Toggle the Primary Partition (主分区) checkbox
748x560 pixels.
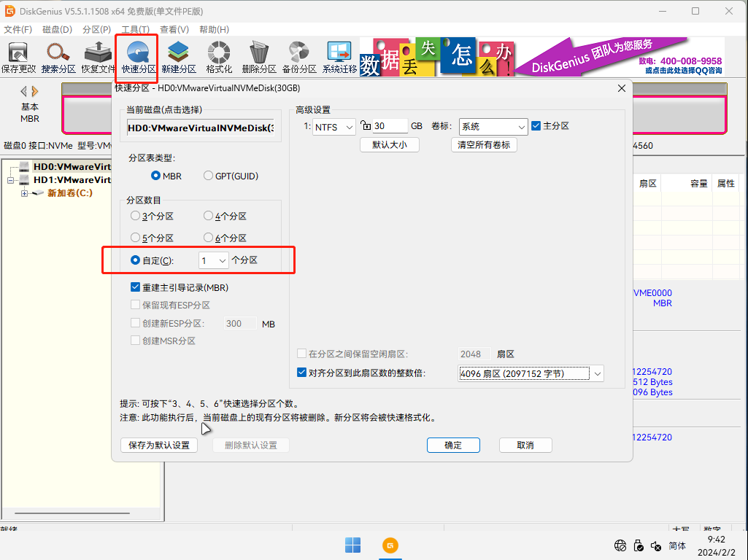pyautogui.click(x=550, y=126)
